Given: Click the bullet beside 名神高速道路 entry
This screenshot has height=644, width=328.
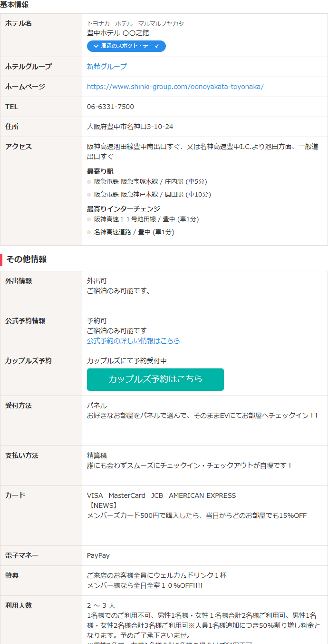Looking at the screenshot, I should pyautogui.click(x=89, y=232).
